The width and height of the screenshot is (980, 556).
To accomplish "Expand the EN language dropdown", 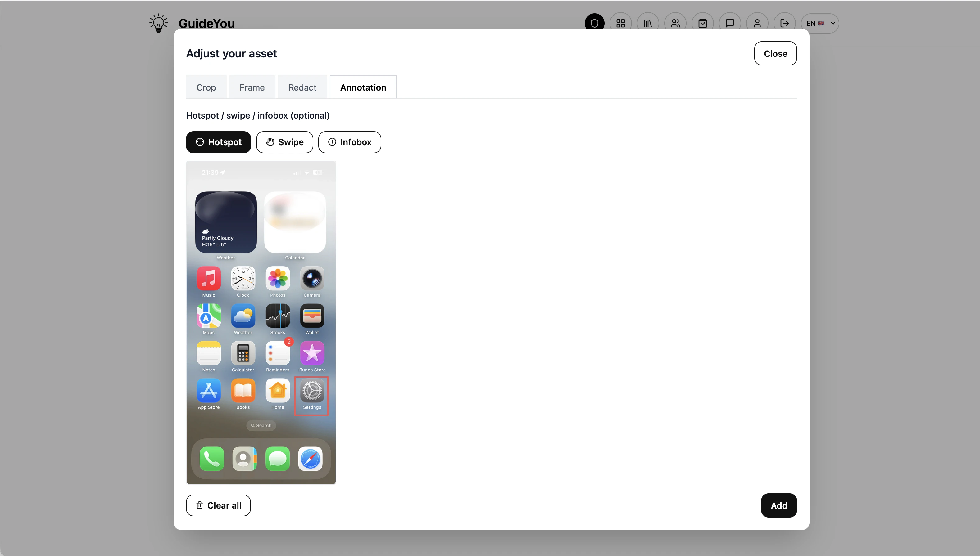I will coord(820,23).
